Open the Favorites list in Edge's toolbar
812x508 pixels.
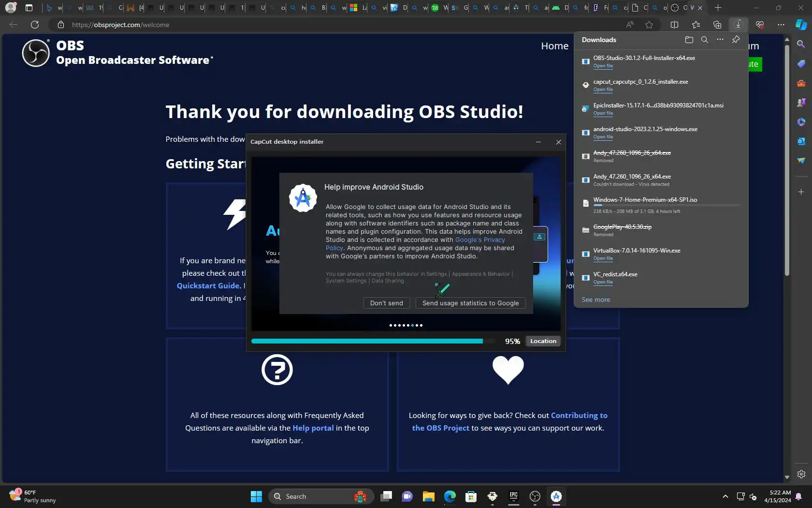click(696, 25)
